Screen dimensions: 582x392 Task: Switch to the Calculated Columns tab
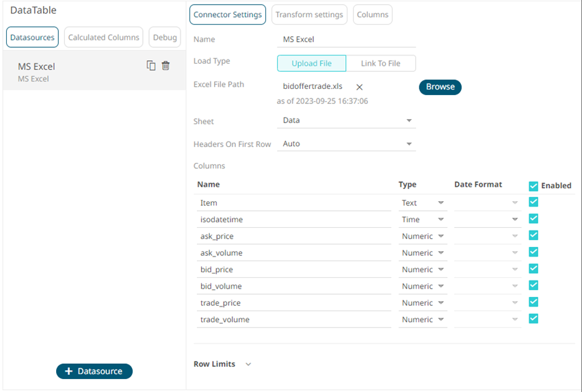pyautogui.click(x=104, y=38)
